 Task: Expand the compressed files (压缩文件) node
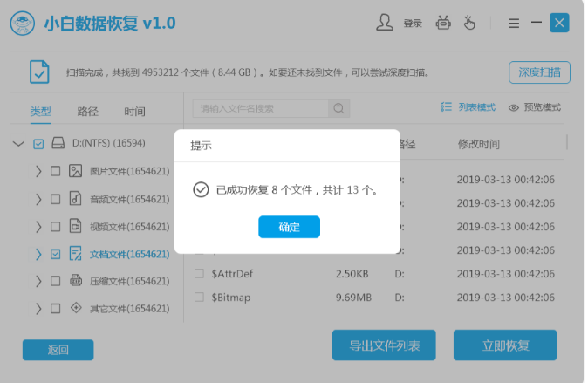coord(38,282)
